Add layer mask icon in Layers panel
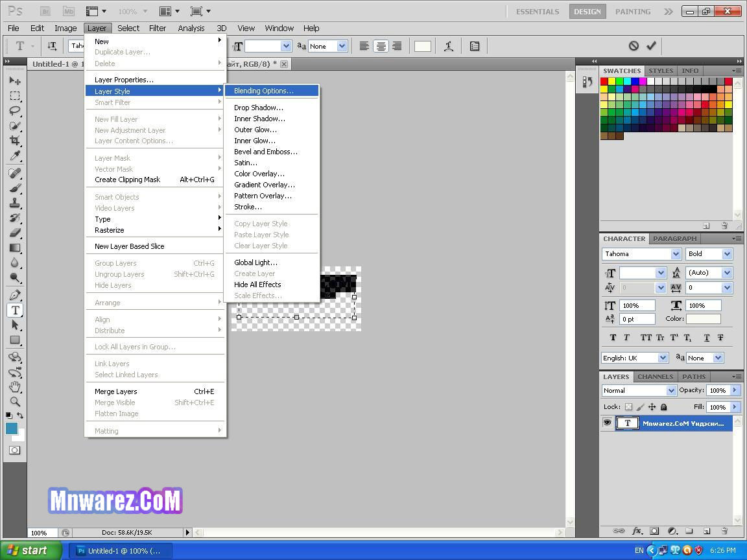Viewport: 747px width, 560px height. tap(654, 530)
